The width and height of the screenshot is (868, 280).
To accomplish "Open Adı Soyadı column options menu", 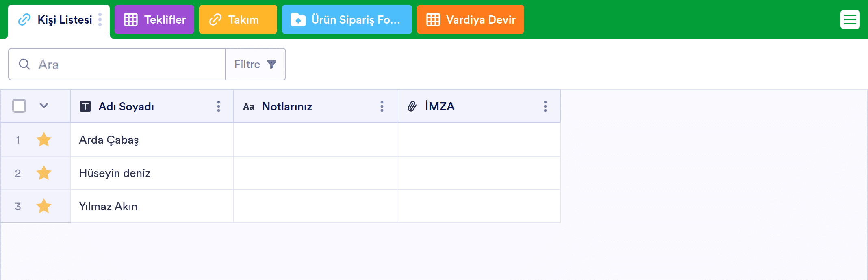I will coord(219,106).
